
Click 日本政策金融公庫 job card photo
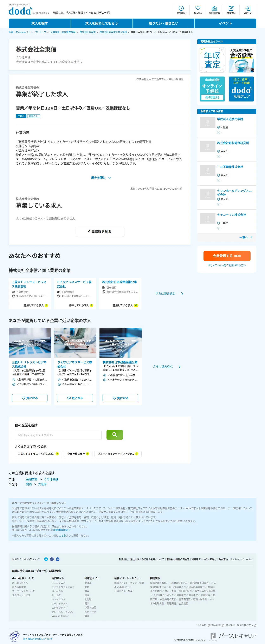[121, 343]
